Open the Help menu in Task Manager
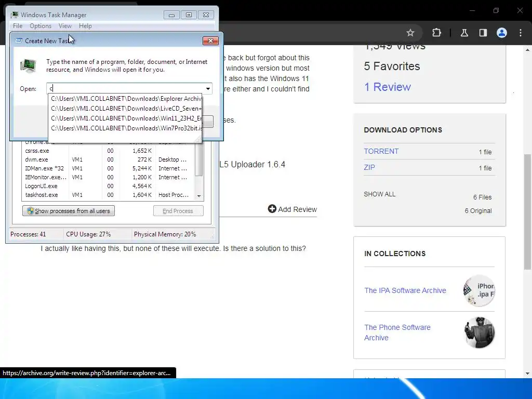The width and height of the screenshot is (532, 399). (x=85, y=26)
